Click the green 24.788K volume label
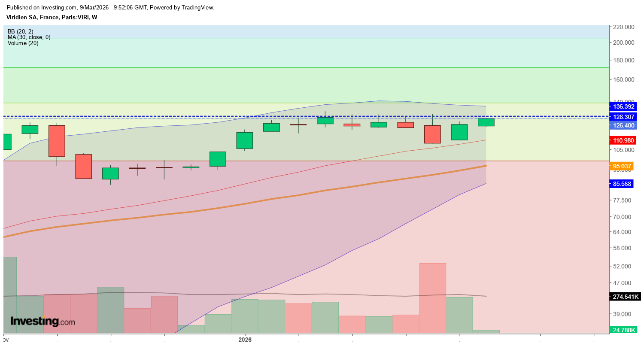Image resolution: width=644 pixels, height=346 pixels. [625, 330]
